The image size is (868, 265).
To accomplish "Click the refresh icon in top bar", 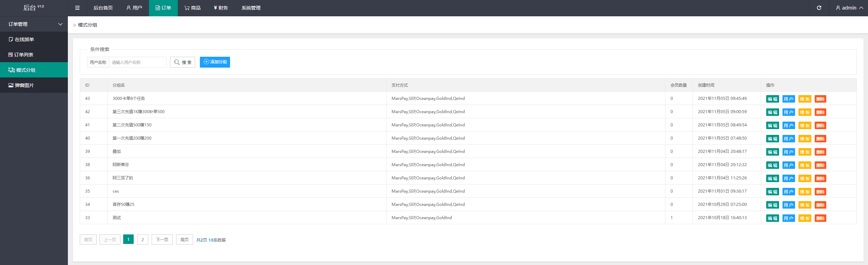I will pos(819,8).
